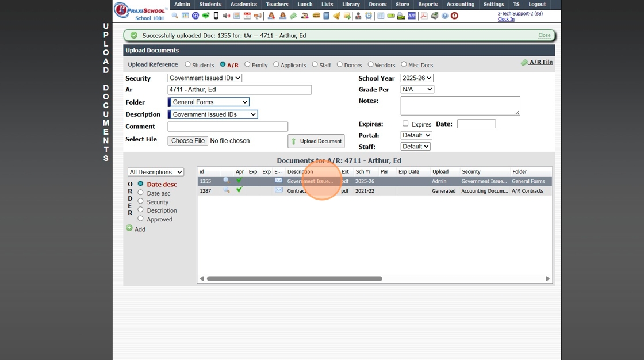The height and width of the screenshot is (360, 644).
Task: Click the Logout menu item
Action: [x=537, y=4]
